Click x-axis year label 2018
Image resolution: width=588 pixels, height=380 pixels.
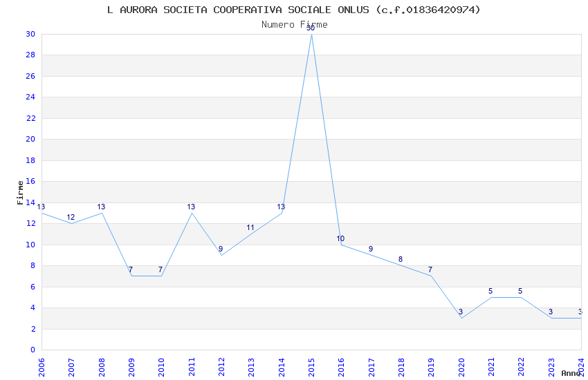402,368
